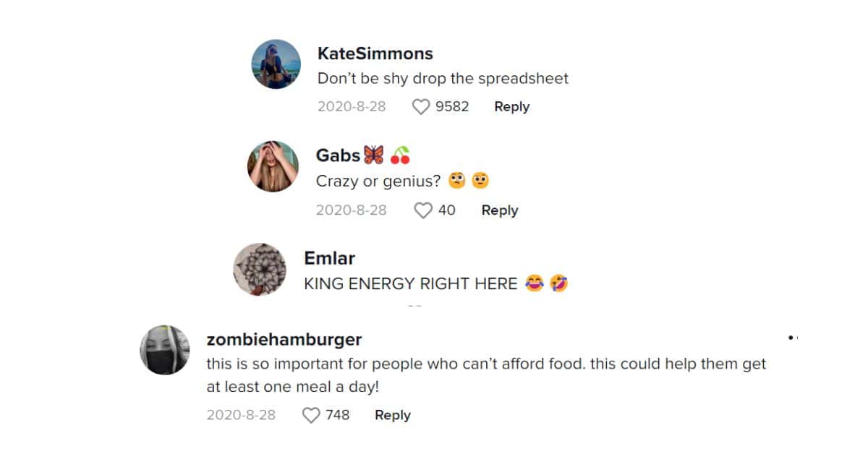The width and height of the screenshot is (868, 454).
Task: Open more options dots beside zombiehamburger's comment
Action: tap(792, 338)
